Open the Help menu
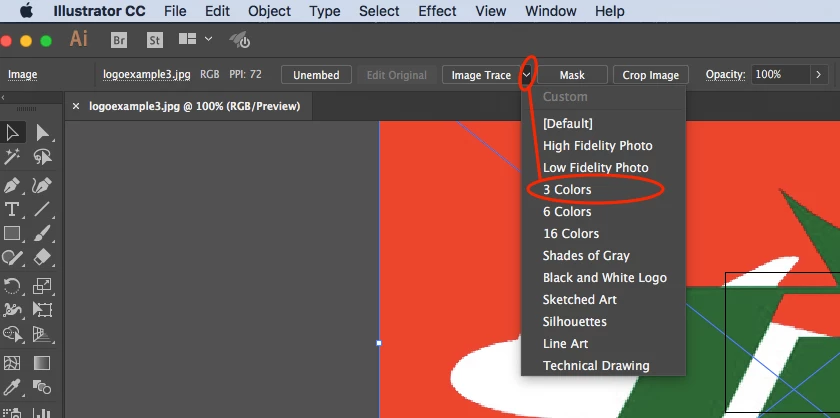This screenshot has width=840, height=418. [x=610, y=11]
